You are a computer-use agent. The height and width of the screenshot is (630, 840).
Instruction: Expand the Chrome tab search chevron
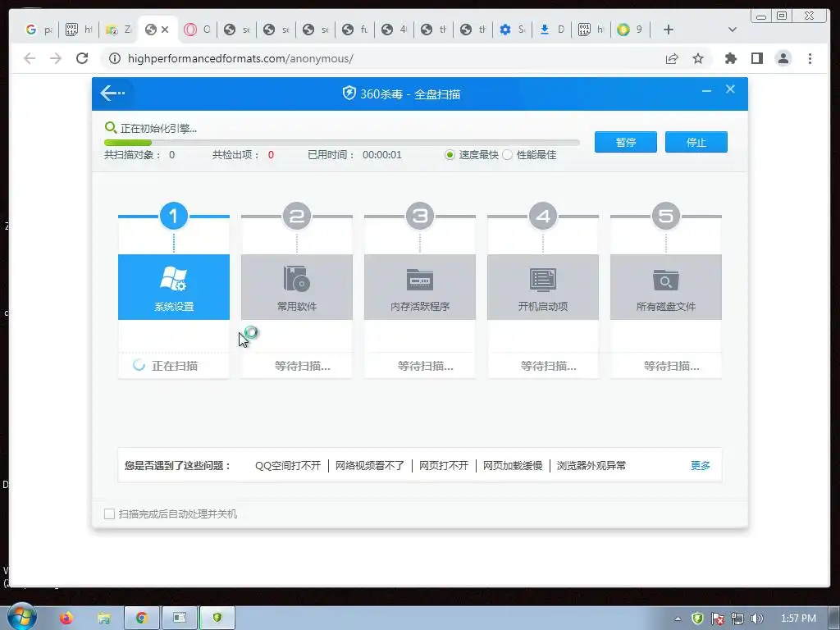733,30
